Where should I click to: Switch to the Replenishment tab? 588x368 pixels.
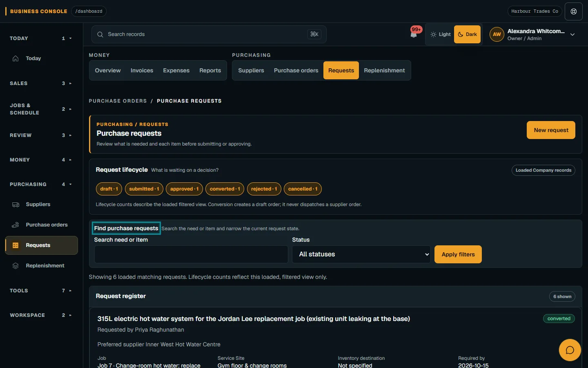(x=384, y=70)
